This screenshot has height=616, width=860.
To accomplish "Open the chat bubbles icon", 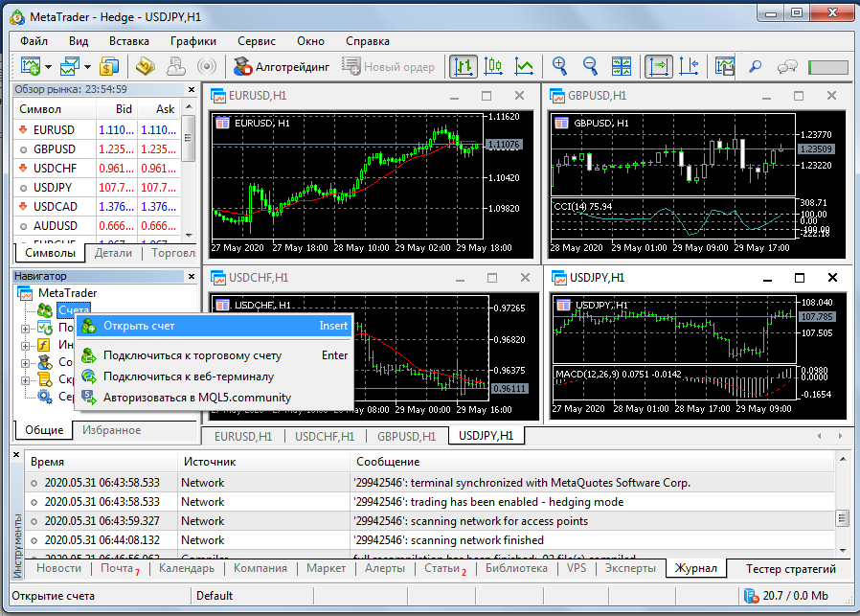I will point(787,66).
